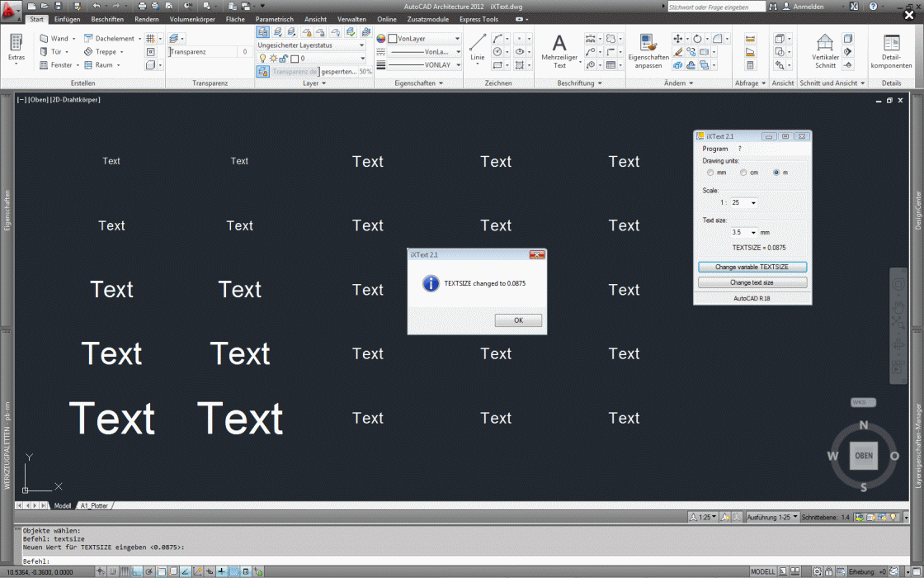Click the Linie (line) draw tool
This screenshot has width=924, height=578.
pos(478,49)
